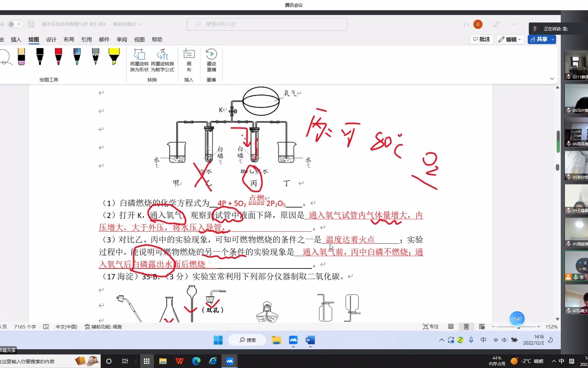Select the yellow highlighter tool
Viewport: 588px width, 368px height.
click(114, 56)
